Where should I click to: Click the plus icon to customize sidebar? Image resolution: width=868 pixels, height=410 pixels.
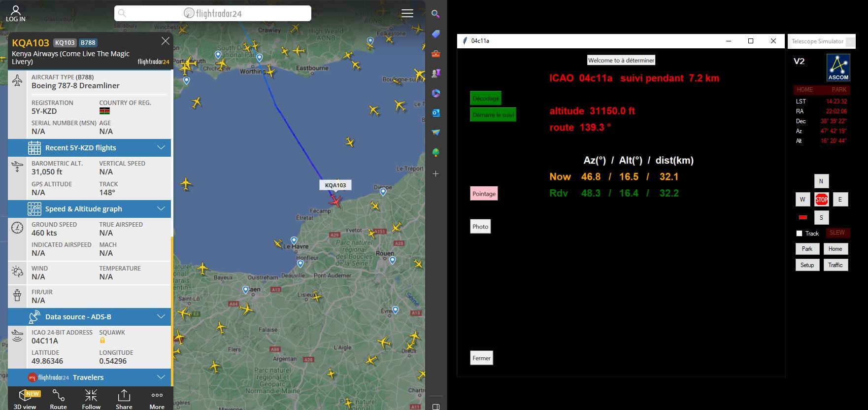click(435, 173)
